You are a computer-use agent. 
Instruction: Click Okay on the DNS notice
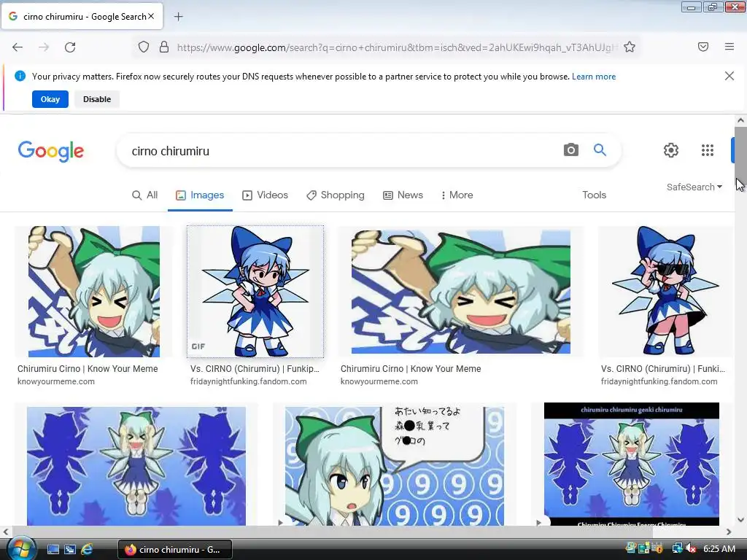[50, 99]
